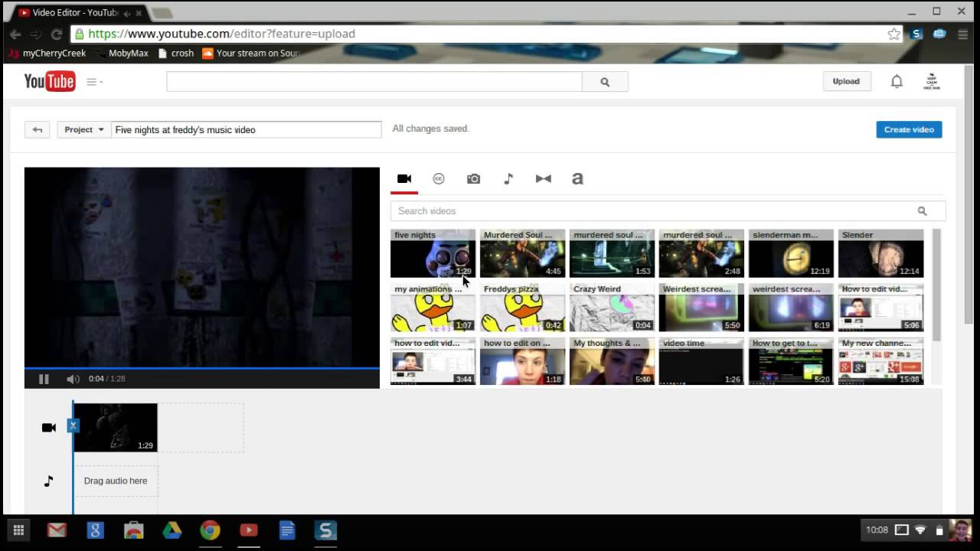The width and height of the screenshot is (980, 551).
Task: Open the app launcher grid on shelf
Action: pyautogui.click(x=18, y=530)
